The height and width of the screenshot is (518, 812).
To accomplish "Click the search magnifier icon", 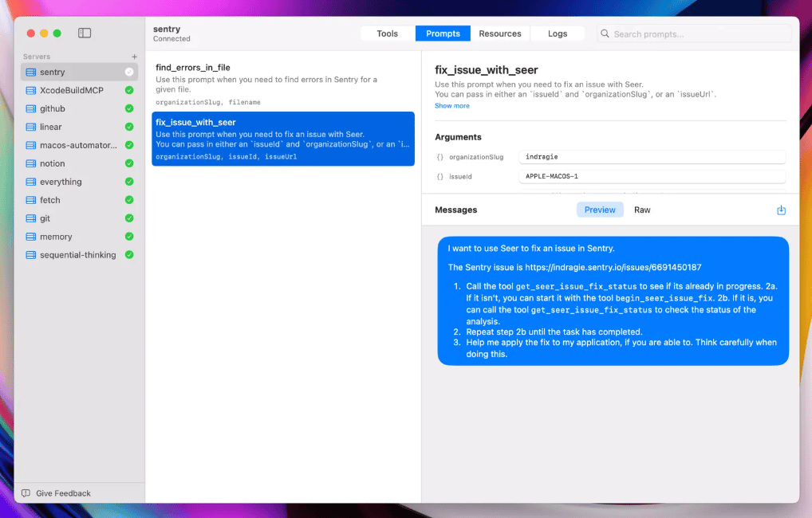I will (x=605, y=33).
